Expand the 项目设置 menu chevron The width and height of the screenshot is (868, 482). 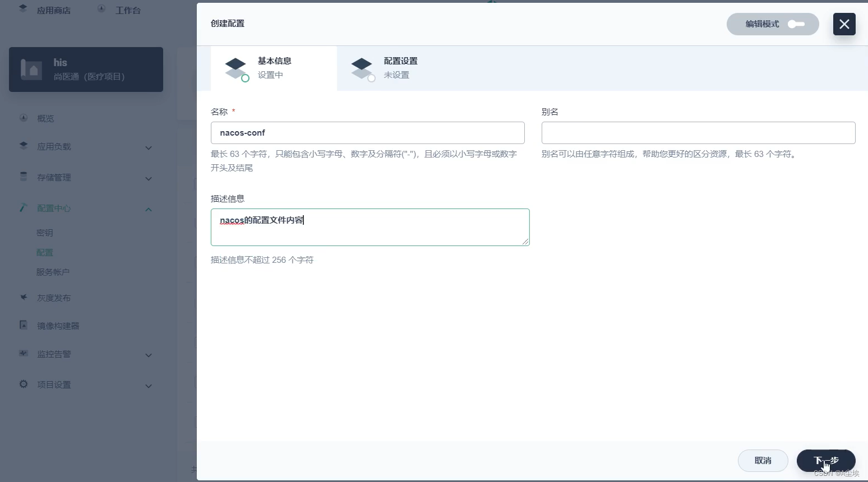149,386
